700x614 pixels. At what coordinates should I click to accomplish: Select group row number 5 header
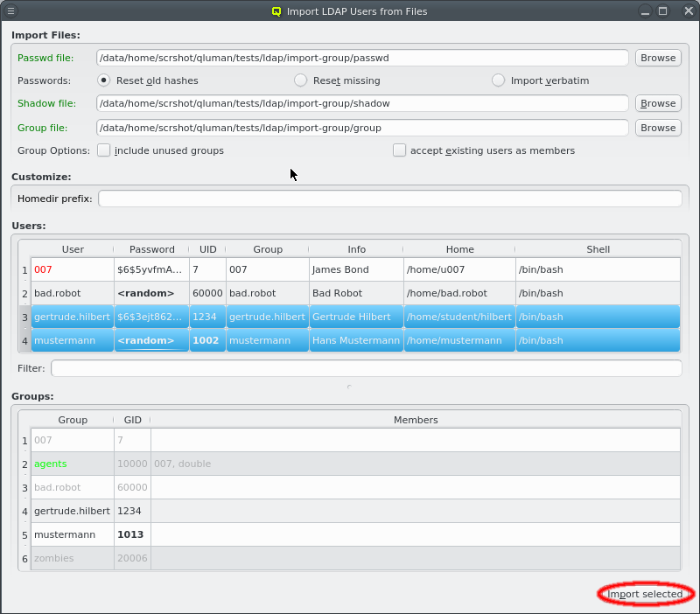[25, 535]
